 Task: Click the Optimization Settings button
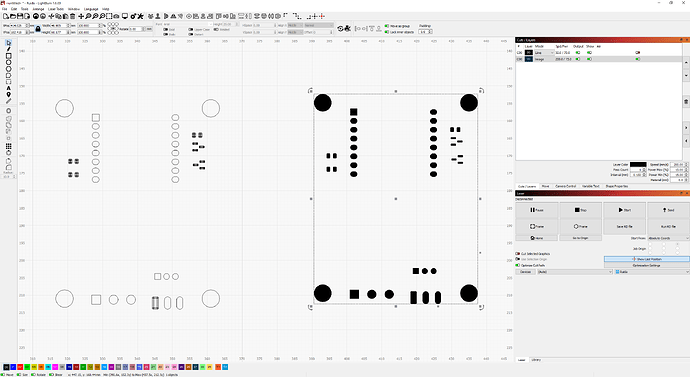646,265
